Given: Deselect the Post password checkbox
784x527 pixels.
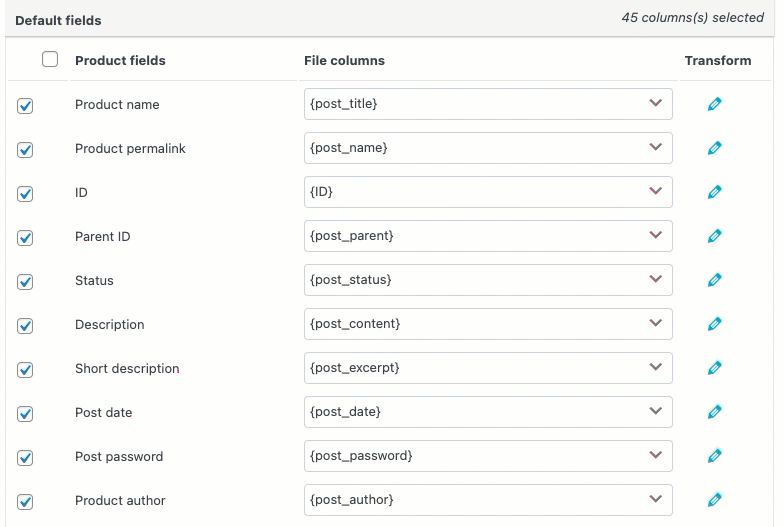Looking at the screenshot, I should pos(26,457).
